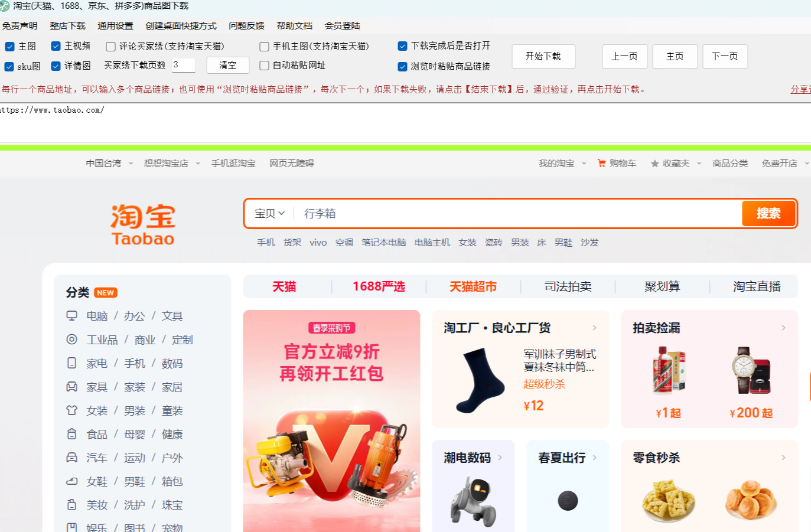Click the app icon in the title bar
This screenshot has width=811, height=532.
tap(4, 6)
